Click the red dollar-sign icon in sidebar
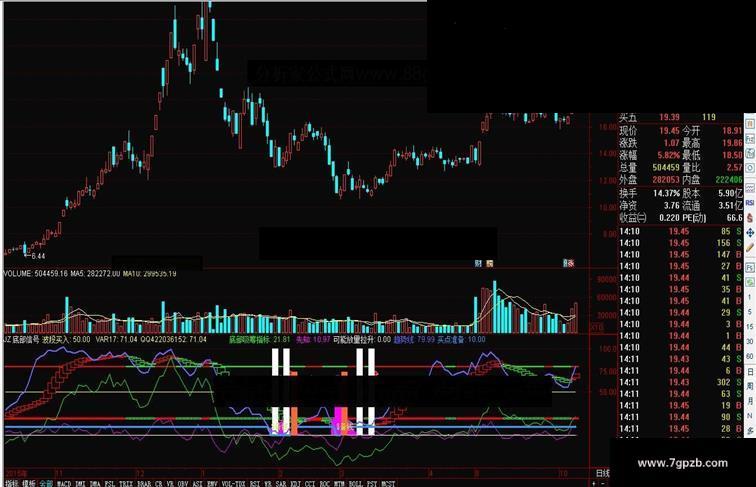Viewport: 756px width, 487px height. [x=750, y=217]
